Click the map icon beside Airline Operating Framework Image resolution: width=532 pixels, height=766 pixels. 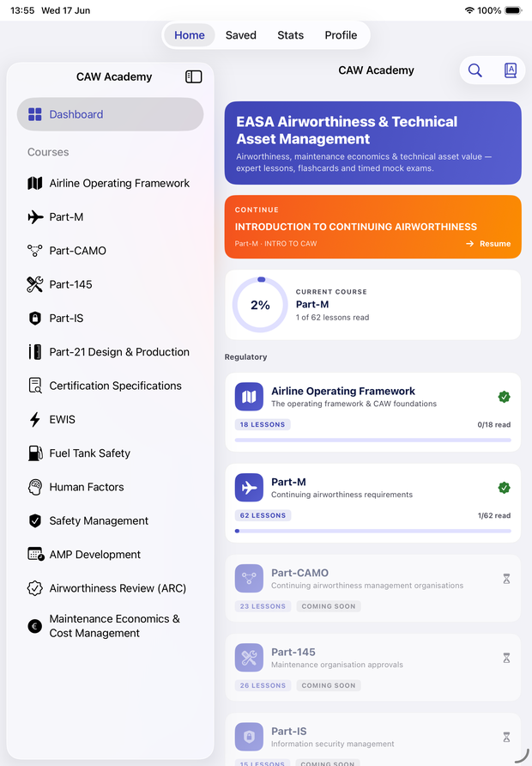(x=34, y=183)
